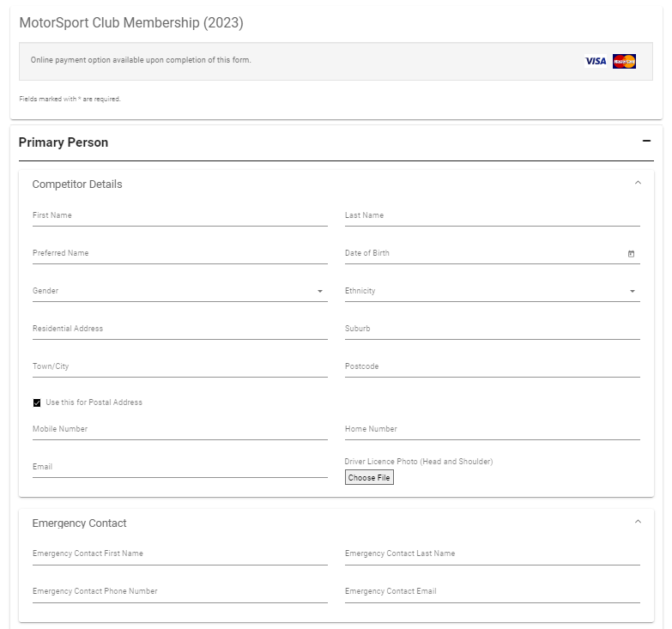Viewport: 672px width, 629px height.
Task: Click into the Last Name field
Action: click(492, 216)
